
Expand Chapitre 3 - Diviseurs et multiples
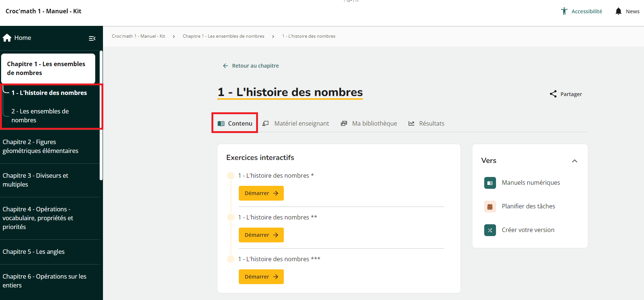[x=35, y=180]
